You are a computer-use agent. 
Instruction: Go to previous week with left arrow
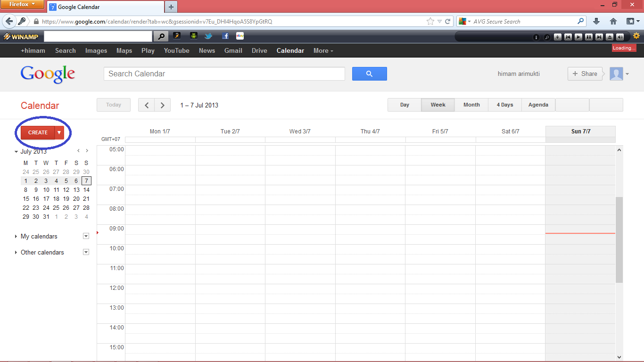(147, 105)
